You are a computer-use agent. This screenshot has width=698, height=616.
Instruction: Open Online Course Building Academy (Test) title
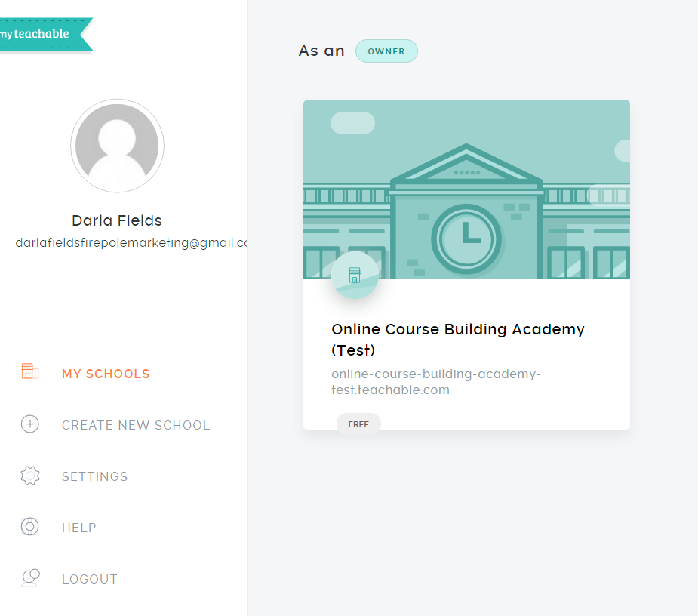pos(457,340)
